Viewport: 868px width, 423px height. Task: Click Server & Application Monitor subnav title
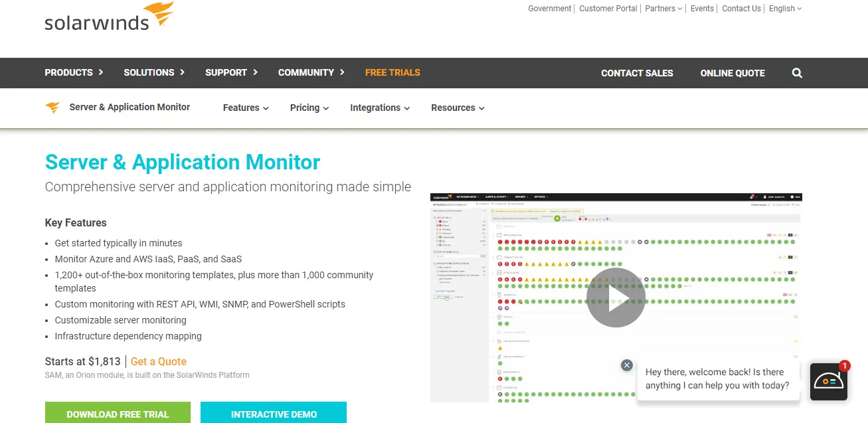tap(130, 107)
